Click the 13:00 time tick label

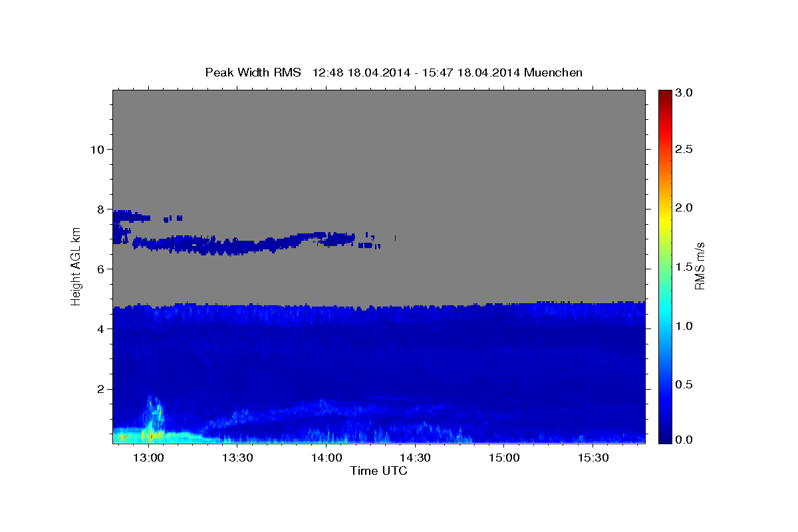tap(148, 458)
